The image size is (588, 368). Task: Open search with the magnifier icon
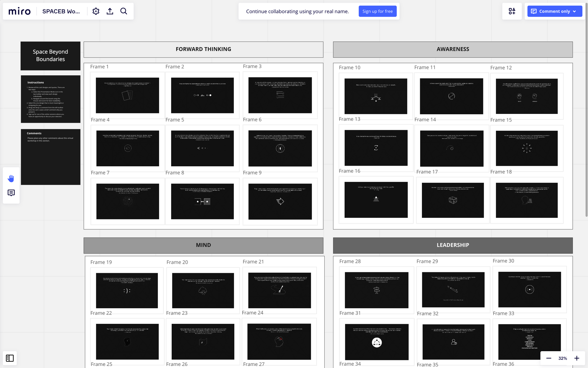coord(124,11)
